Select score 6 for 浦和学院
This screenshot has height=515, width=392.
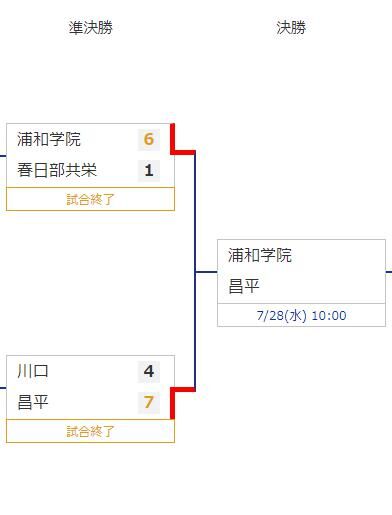(x=149, y=139)
